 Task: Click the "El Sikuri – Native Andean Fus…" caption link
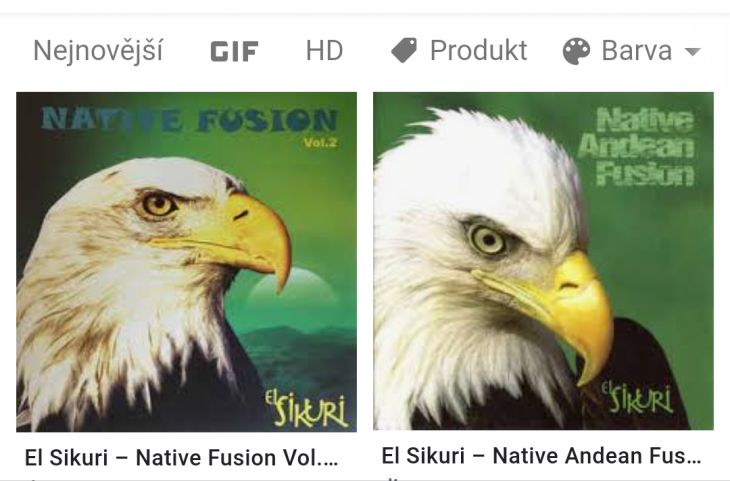pyautogui.click(x=541, y=455)
